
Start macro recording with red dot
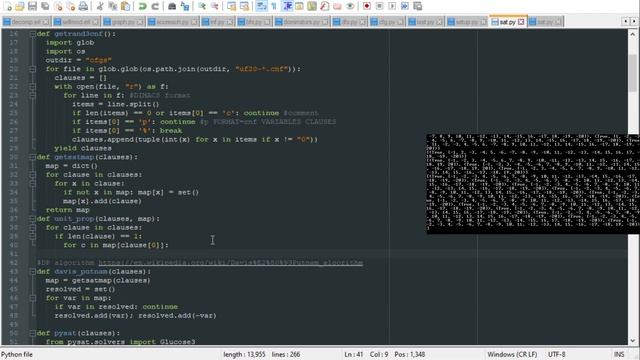coord(367,6)
